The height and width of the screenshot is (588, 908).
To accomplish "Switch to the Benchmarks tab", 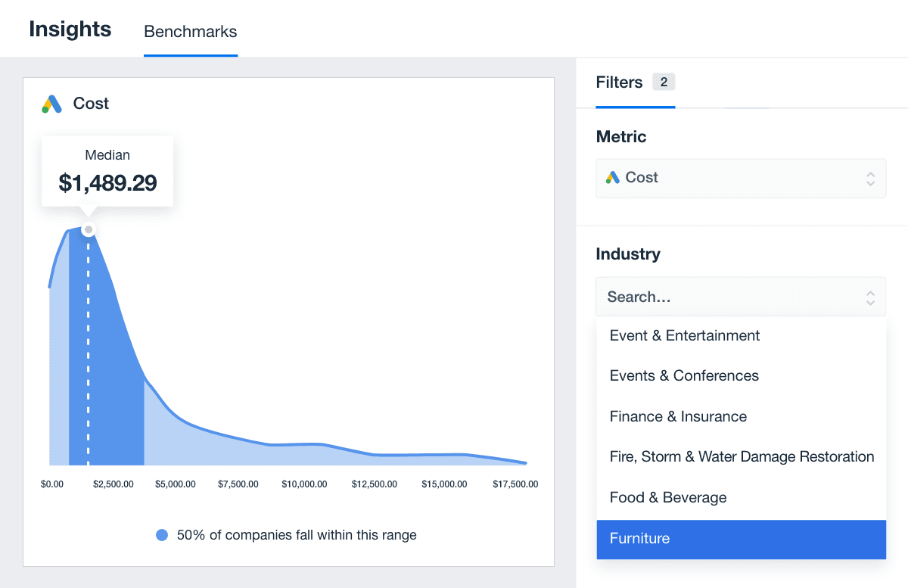I will (191, 32).
